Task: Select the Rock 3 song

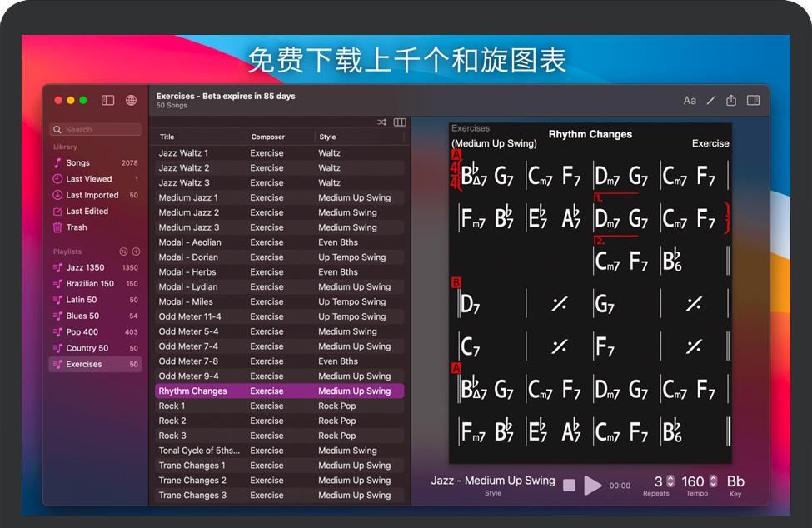Action: click(x=279, y=436)
